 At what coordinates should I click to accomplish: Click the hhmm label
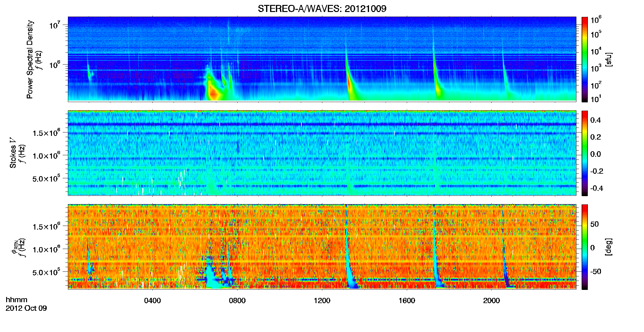(x=17, y=300)
